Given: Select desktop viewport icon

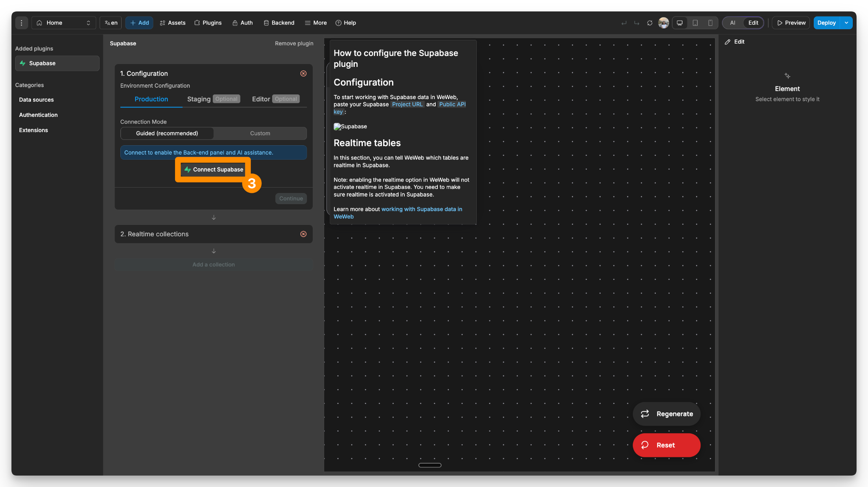Looking at the screenshot, I should [x=680, y=23].
